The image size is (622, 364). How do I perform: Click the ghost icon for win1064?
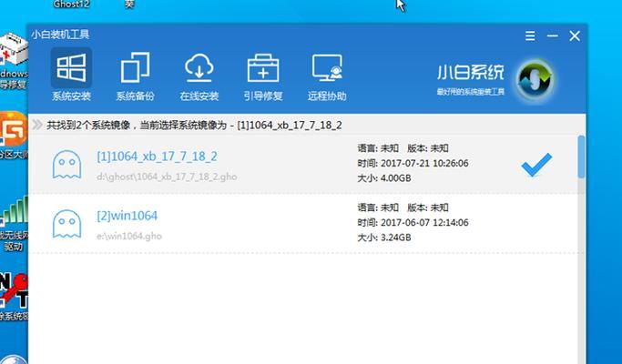point(67,224)
